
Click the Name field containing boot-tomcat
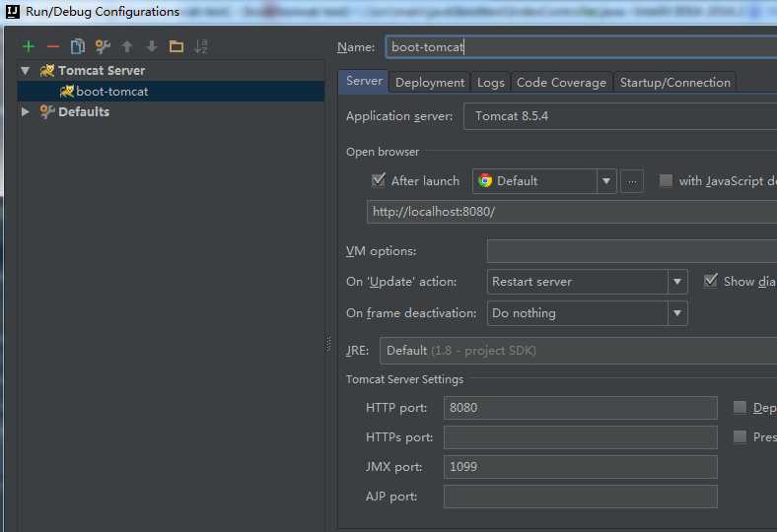[581, 47]
